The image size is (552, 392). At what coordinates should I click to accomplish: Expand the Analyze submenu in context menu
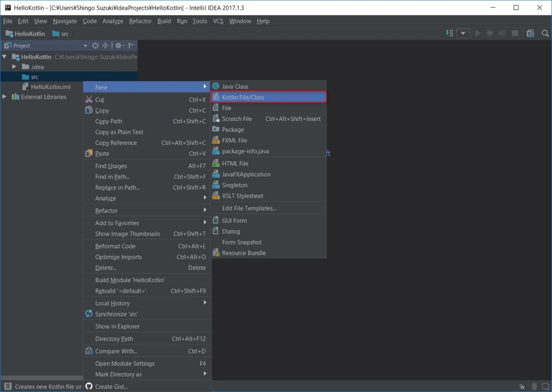[x=147, y=198]
